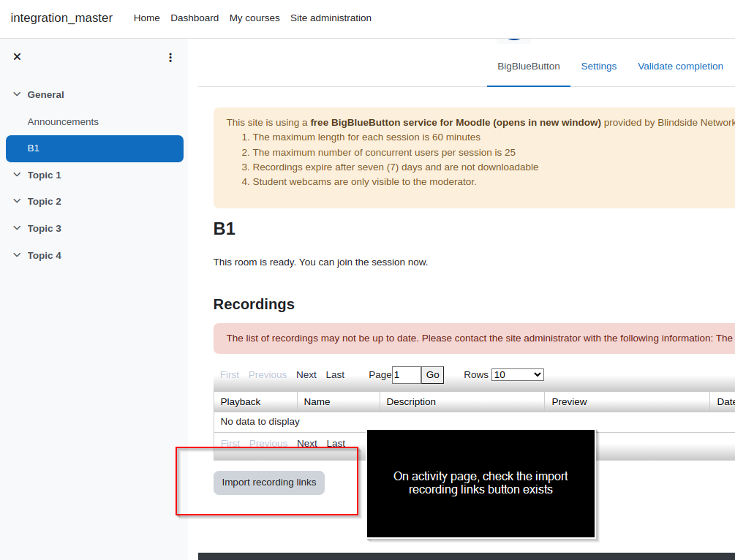Click the 'No data to display' row
The height and width of the screenshot is (560, 735).
(x=475, y=422)
